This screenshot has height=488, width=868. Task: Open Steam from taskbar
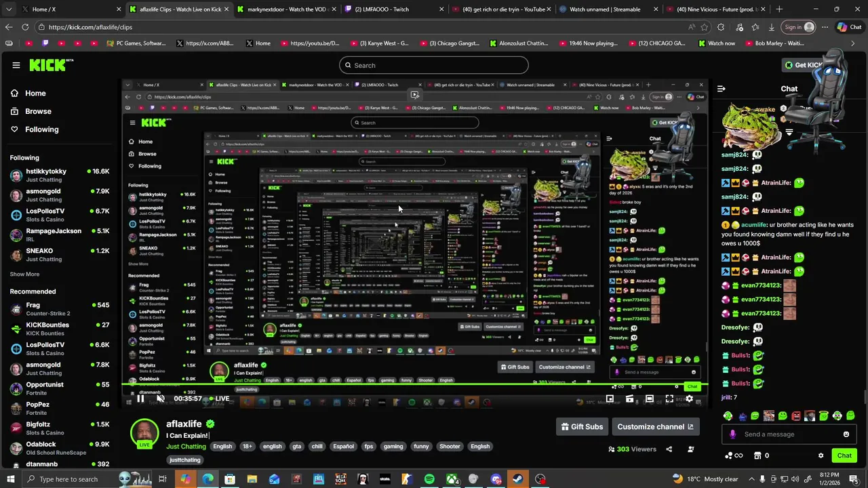tap(518, 479)
